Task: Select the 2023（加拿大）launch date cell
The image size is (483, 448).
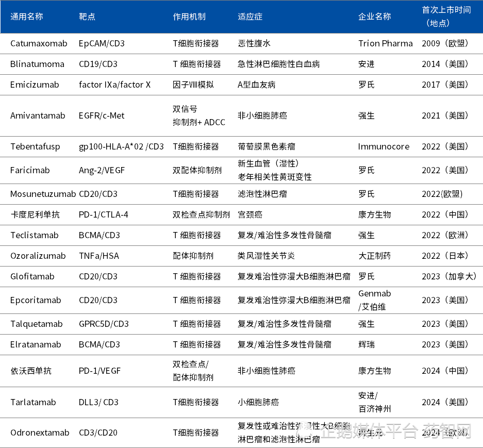Action: [449, 276]
